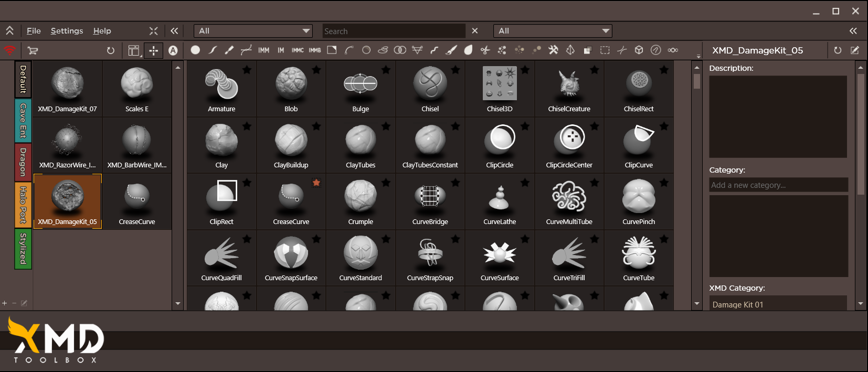Select the CurveMultiTube brush
The image size is (868, 372).
pyautogui.click(x=569, y=201)
